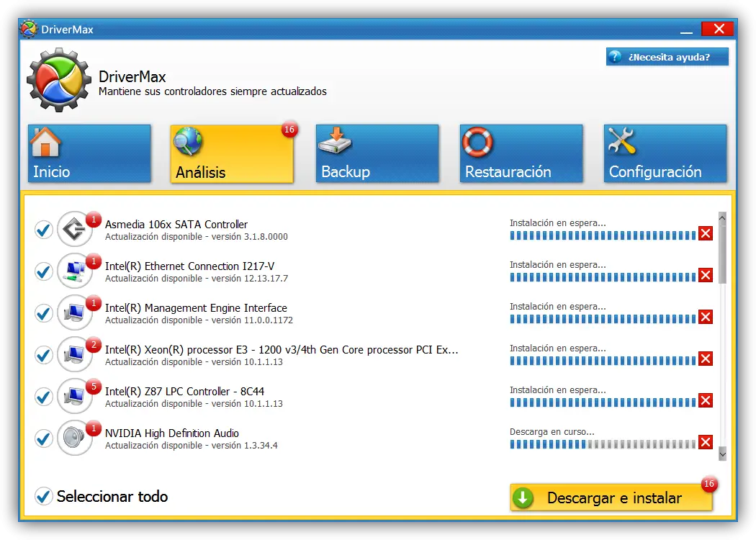Click the NVIDIA audio download progress bar
756x540 pixels.
(x=603, y=444)
